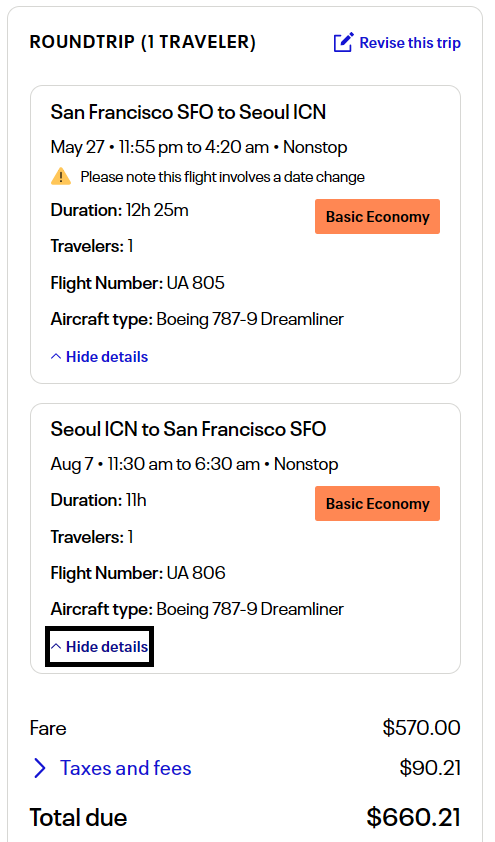This screenshot has width=495, height=842.
Task: Click the Seoul ICN to San Francisco SFO heading
Action: [x=188, y=429]
